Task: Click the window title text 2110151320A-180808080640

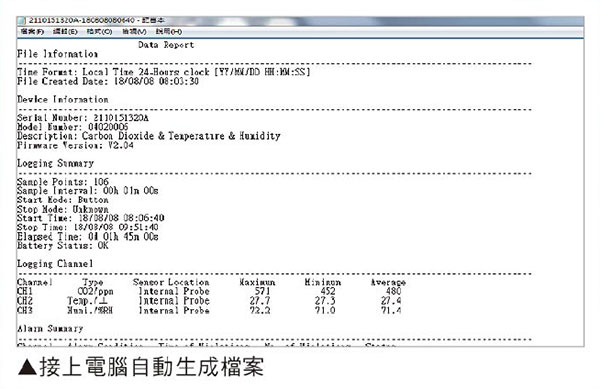Action: coord(82,20)
